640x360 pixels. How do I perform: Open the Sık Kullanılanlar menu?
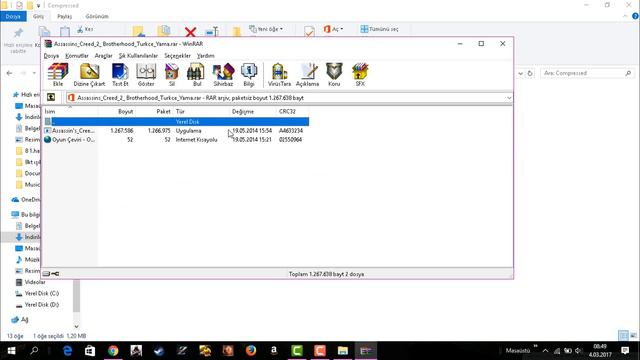coord(138,56)
